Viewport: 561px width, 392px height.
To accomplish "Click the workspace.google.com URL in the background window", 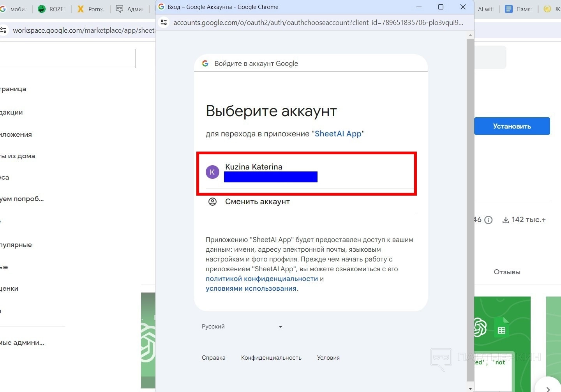I will click(x=84, y=30).
